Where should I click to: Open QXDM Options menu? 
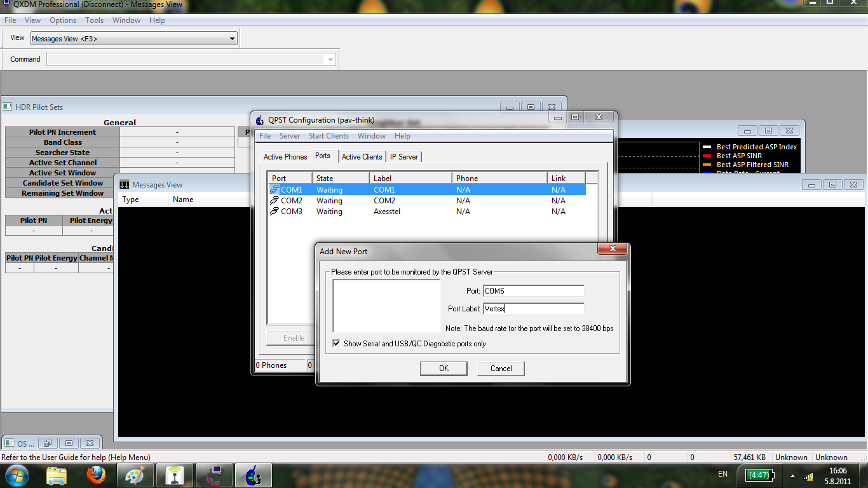point(63,20)
